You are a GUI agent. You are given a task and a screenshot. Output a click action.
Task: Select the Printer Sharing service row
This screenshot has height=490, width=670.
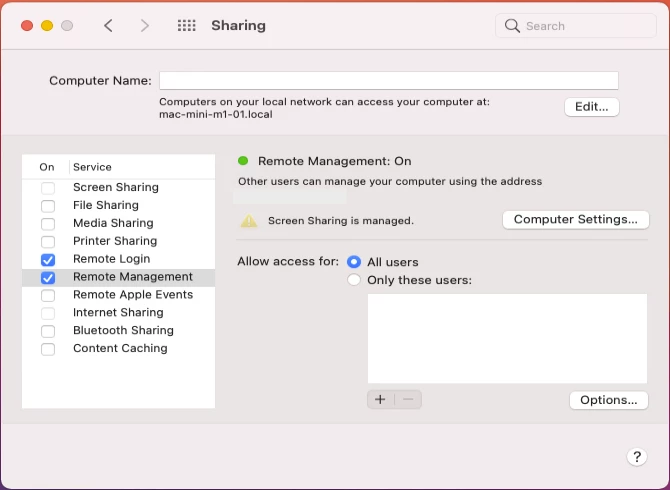coord(118,241)
